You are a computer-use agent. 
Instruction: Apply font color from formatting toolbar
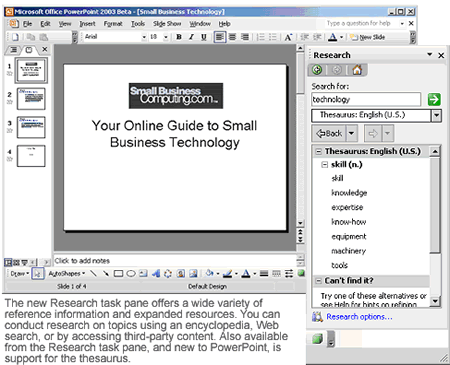click(x=333, y=37)
